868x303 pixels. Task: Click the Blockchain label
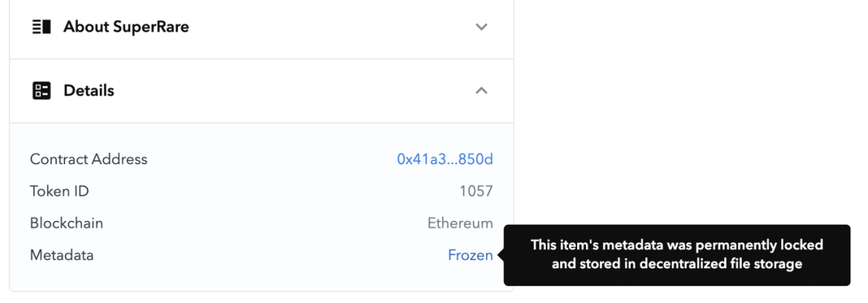[67, 223]
